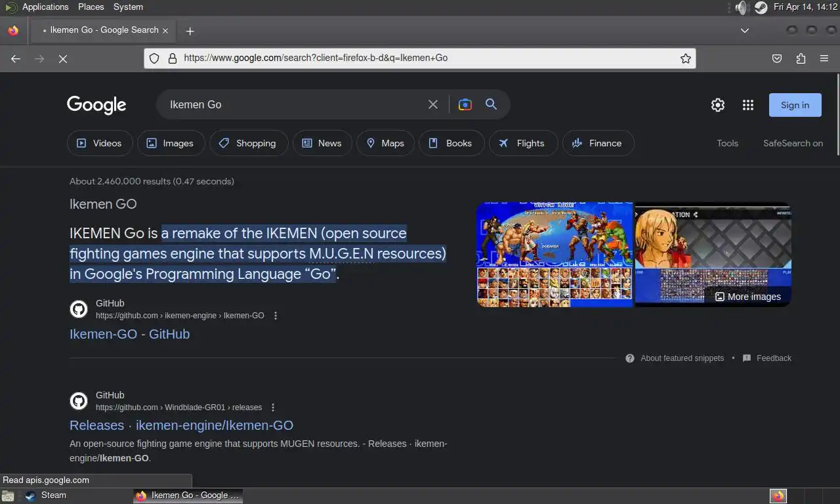Close the Ikemen Go search tab
Viewport: 840px width, 504px height.
pos(165,30)
